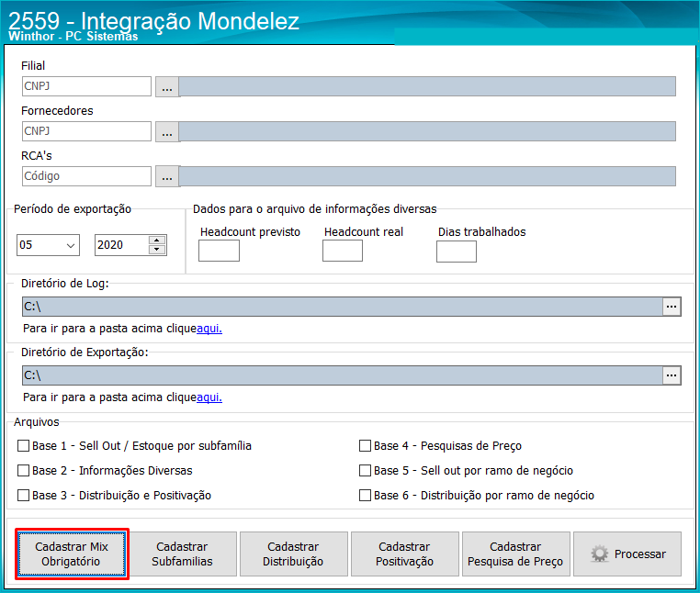Browse for the Diretório de Log folder

[672, 307]
